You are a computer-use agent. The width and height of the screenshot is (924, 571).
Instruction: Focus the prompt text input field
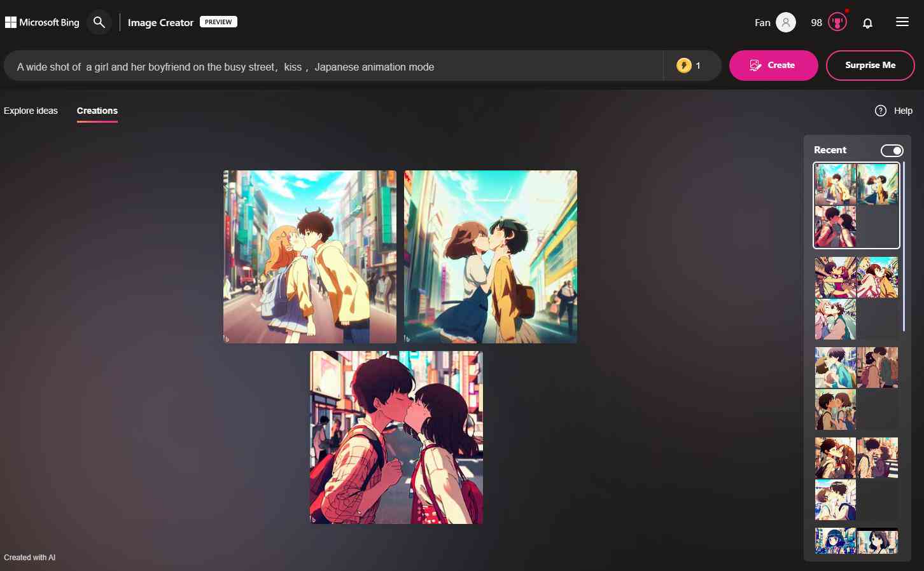coord(333,65)
